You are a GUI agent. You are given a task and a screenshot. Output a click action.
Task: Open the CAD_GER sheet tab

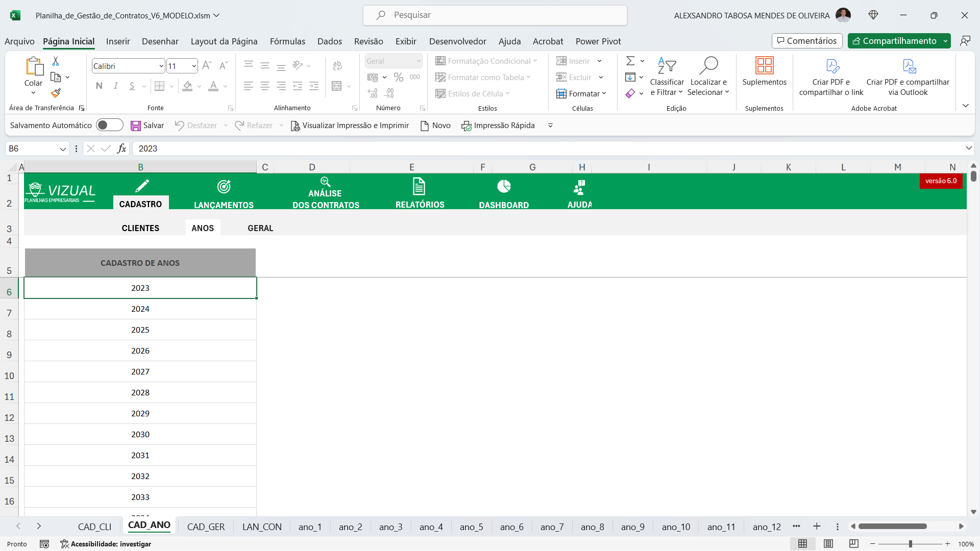(x=206, y=527)
